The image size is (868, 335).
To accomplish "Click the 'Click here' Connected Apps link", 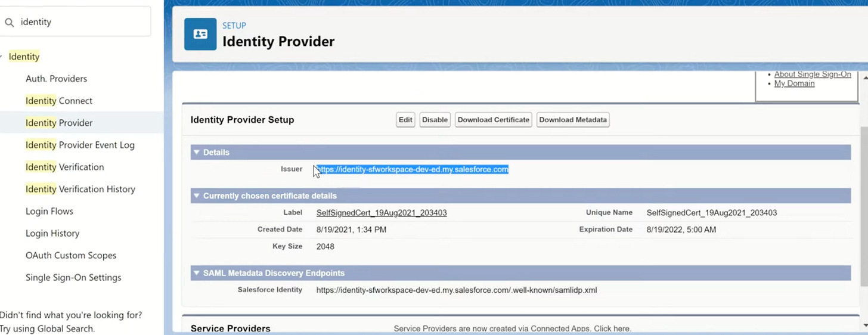I will pyautogui.click(x=612, y=328).
